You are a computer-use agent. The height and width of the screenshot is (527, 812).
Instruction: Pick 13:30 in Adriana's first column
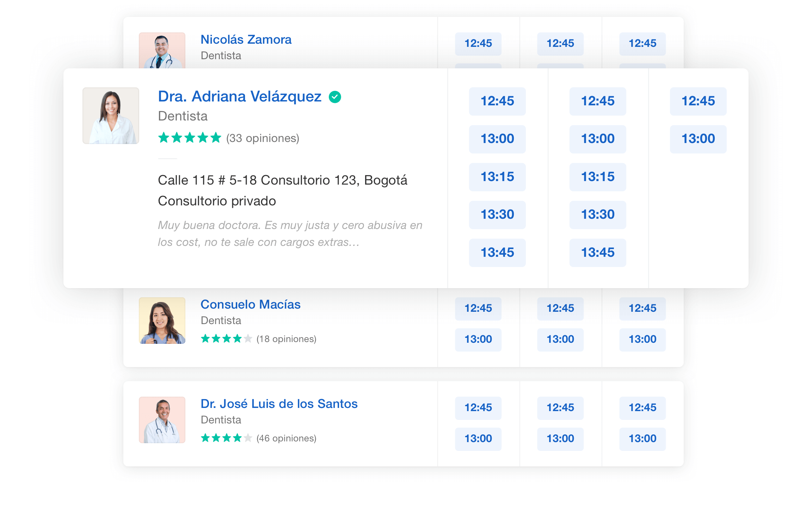[x=497, y=215]
